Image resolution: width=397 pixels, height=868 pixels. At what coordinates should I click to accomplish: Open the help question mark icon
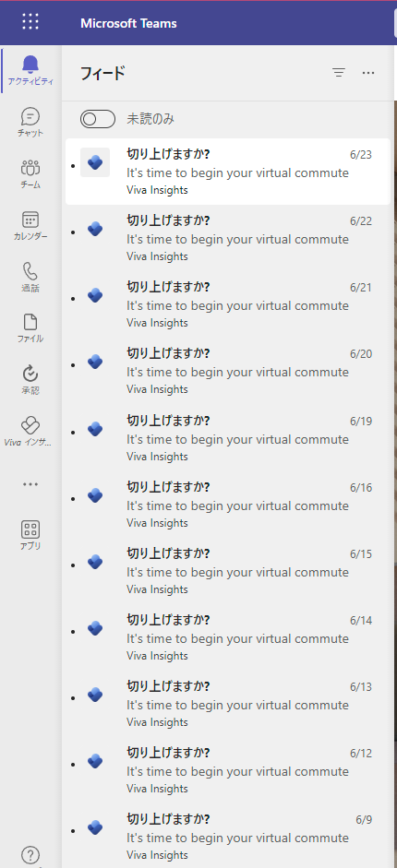tap(30, 855)
